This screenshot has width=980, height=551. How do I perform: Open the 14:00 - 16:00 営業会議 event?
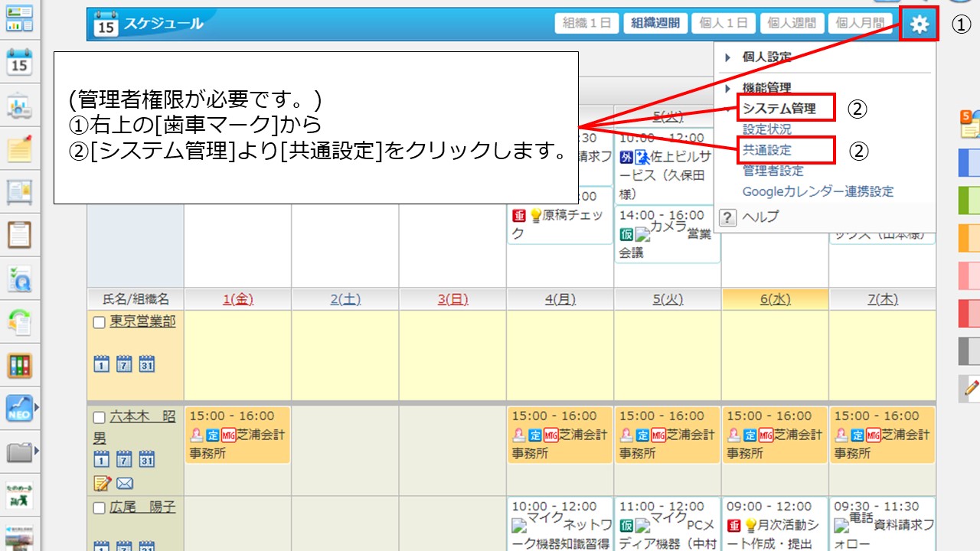click(668, 234)
